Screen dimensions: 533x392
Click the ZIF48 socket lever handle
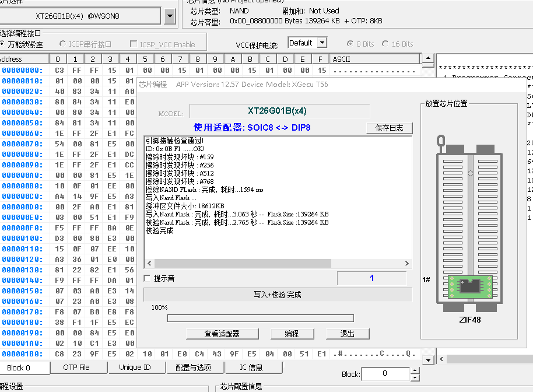[441, 141]
